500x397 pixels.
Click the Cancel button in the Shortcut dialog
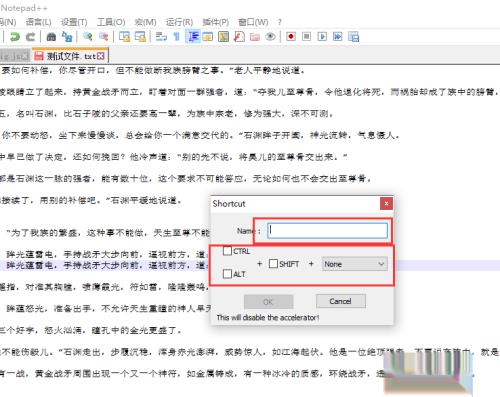point(341,301)
